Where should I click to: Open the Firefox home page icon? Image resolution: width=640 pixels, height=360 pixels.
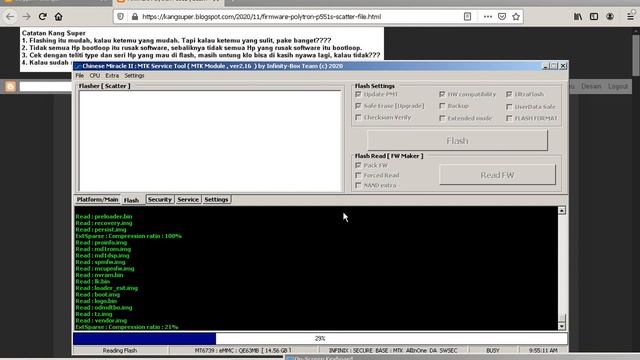point(58,17)
